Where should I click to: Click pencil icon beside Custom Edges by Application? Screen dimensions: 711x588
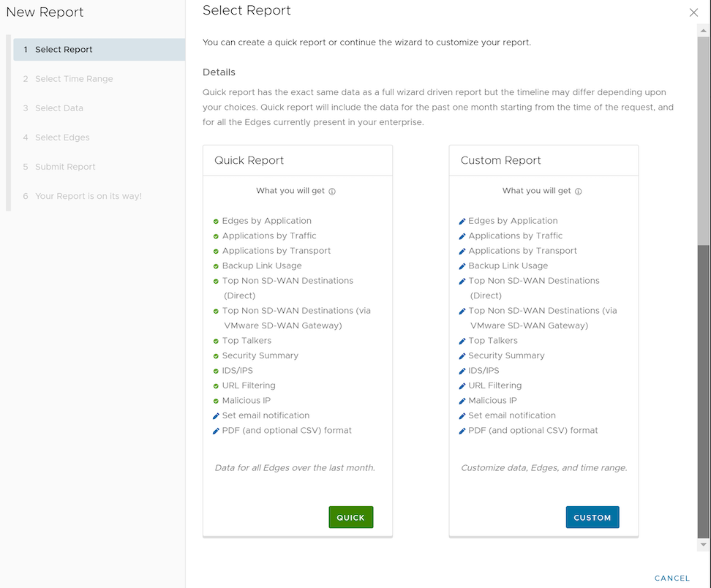coord(462,221)
